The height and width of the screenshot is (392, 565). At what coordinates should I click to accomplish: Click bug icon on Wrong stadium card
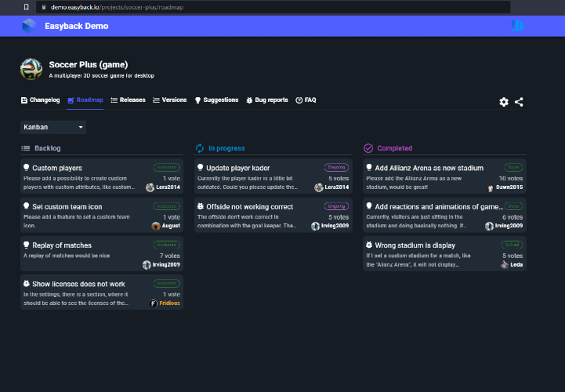click(369, 245)
